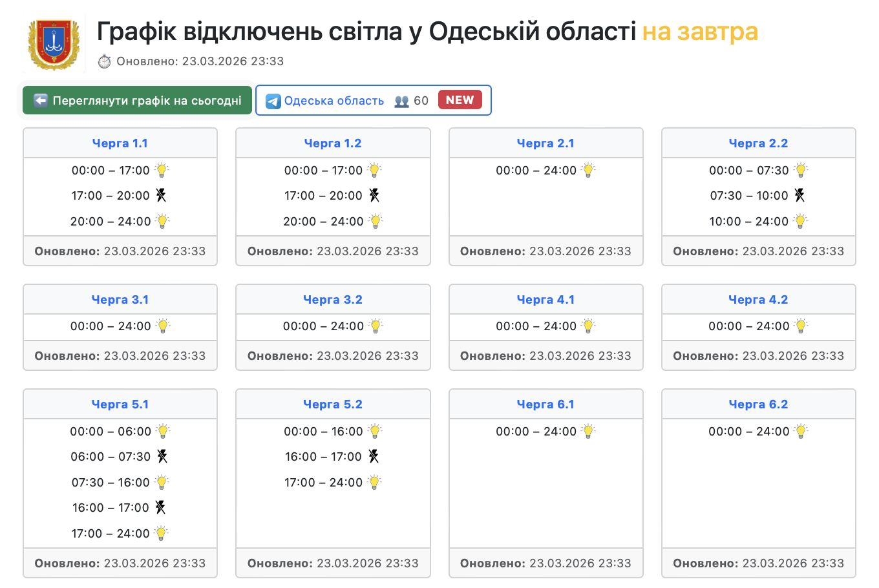Image resolution: width=879 pixels, height=588 pixels.
Task: Click the yellow 'на завтра' heading text
Action: (700, 32)
